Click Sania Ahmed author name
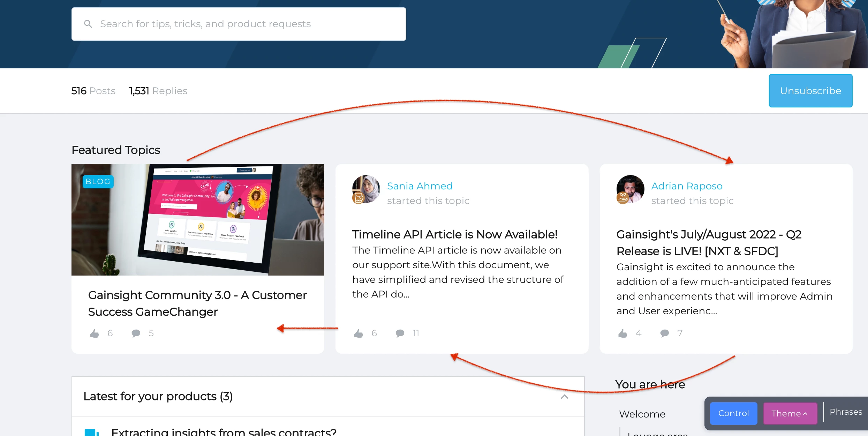 [420, 186]
